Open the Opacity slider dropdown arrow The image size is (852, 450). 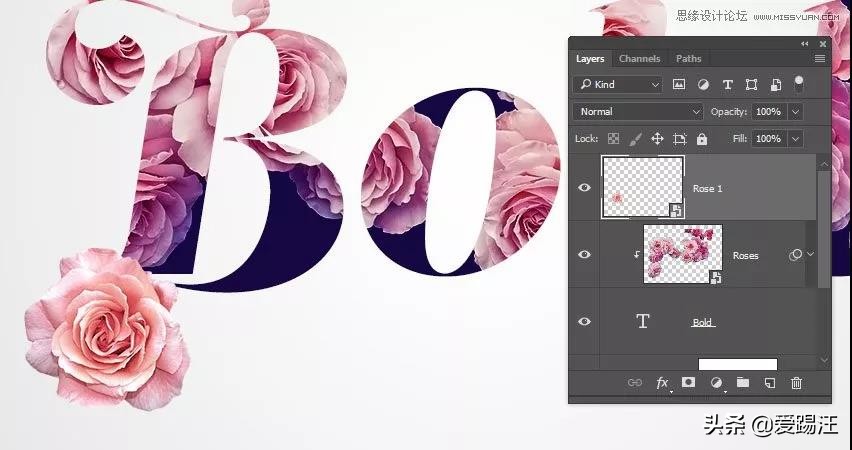[x=795, y=112]
